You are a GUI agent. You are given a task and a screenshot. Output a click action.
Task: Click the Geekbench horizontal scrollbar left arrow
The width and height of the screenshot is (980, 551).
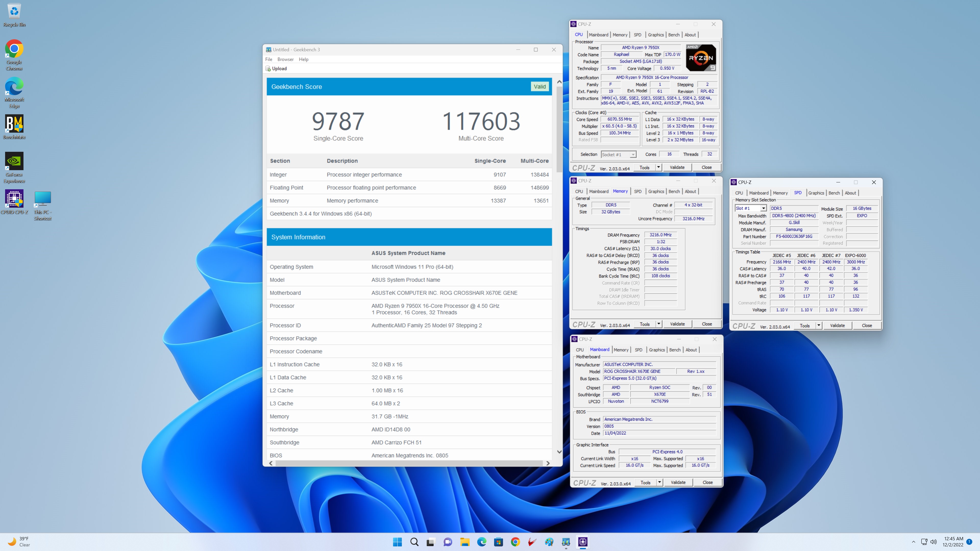click(x=271, y=463)
